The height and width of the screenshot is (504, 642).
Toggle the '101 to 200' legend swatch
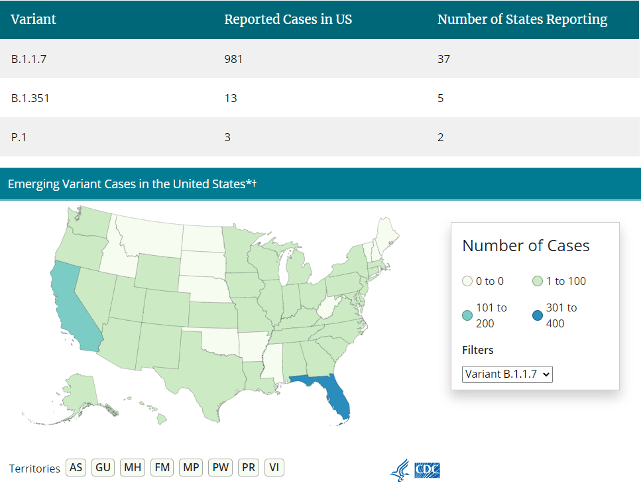pos(468,315)
